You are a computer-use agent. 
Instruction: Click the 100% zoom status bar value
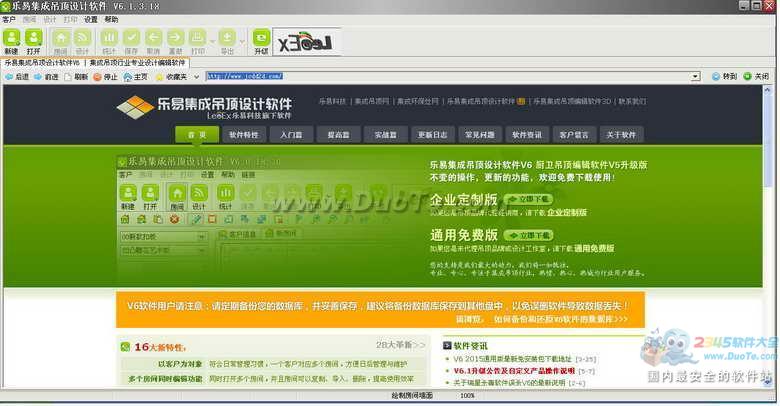click(x=468, y=396)
